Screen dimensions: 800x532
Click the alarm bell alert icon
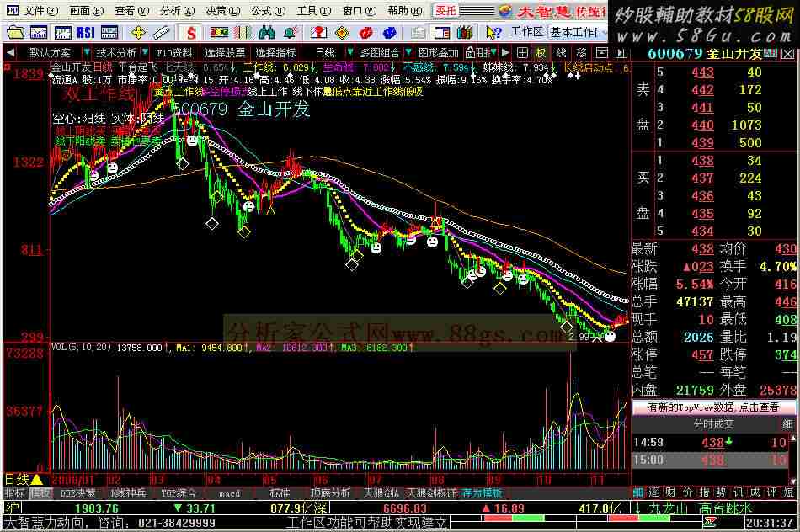pyautogui.click(x=291, y=33)
